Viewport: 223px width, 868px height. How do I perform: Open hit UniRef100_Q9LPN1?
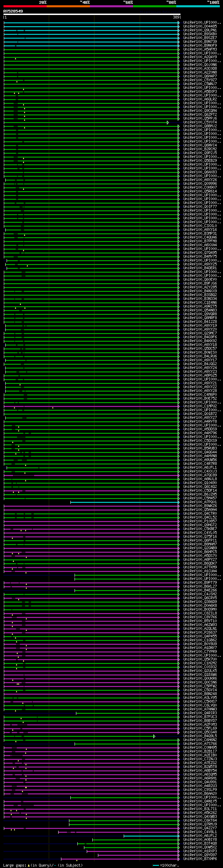coord(200,30)
